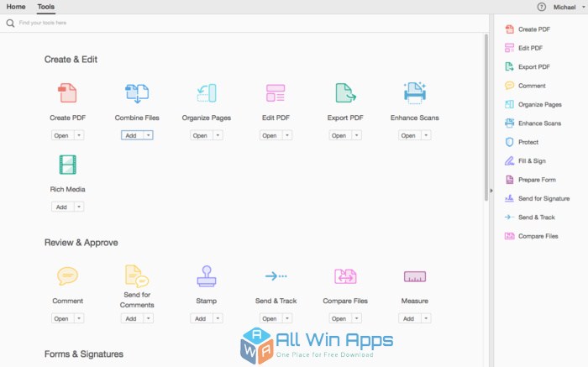Image resolution: width=588 pixels, height=367 pixels.
Task: Open the dropdown arrow under Rich Media
Action: (x=79, y=207)
